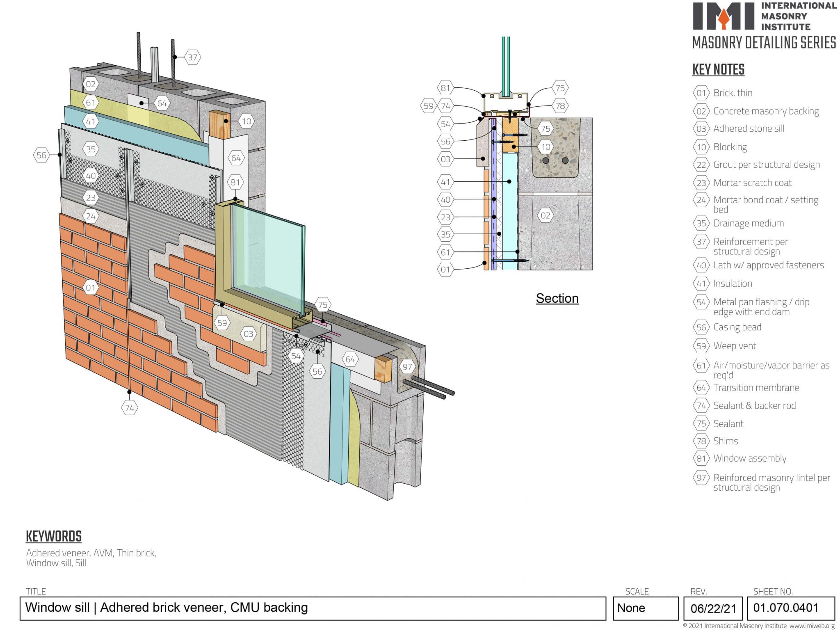Select marker 97 for the reinforced masonry lintel
840x631 pixels.
pos(406,367)
